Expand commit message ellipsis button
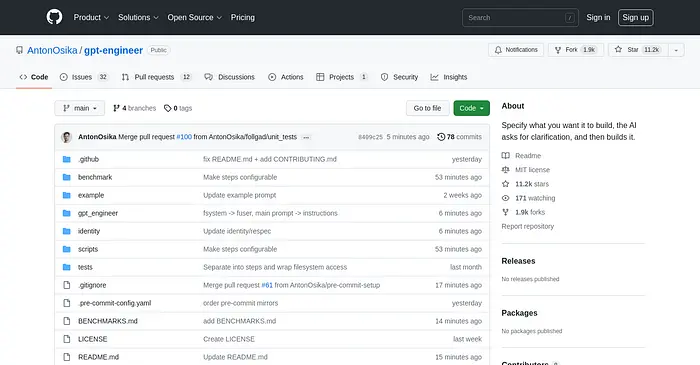 (x=306, y=137)
